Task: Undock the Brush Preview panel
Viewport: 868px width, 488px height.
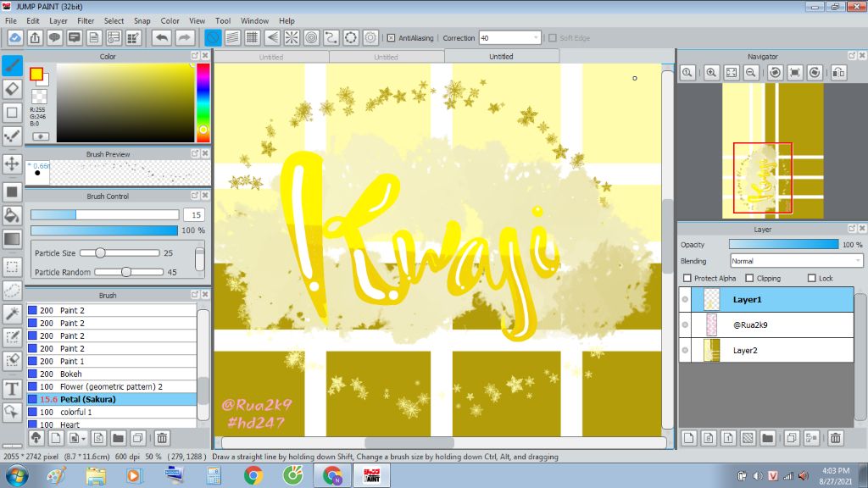Action: click(x=195, y=153)
